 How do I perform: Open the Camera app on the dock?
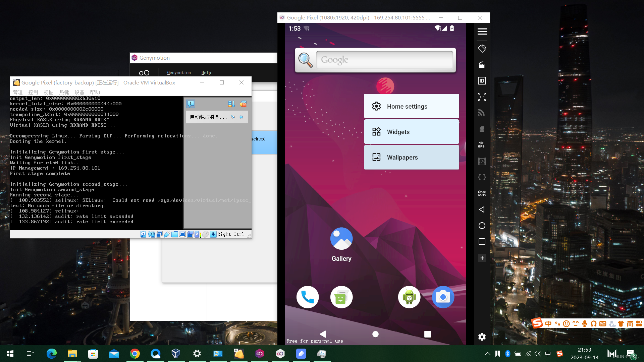pyautogui.click(x=443, y=297)
